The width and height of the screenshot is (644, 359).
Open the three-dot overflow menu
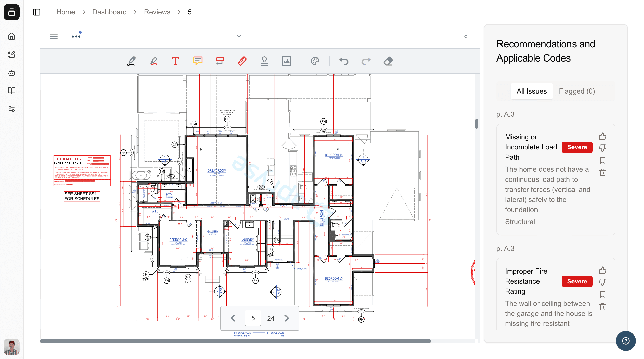[x=76, y=36]
